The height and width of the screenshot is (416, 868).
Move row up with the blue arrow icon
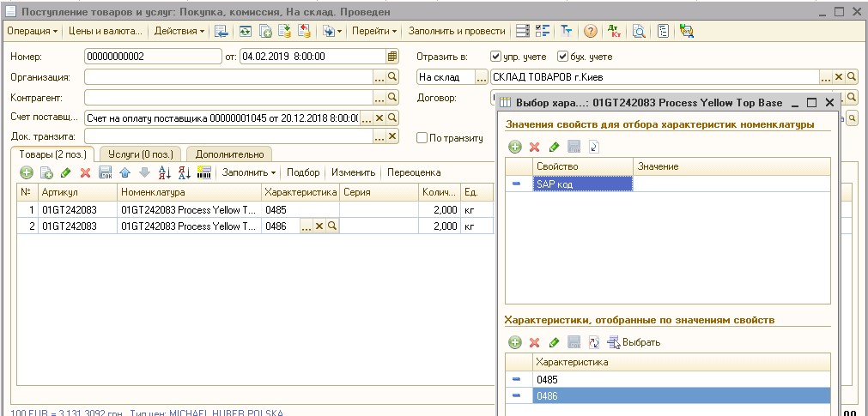pos(124,172)
